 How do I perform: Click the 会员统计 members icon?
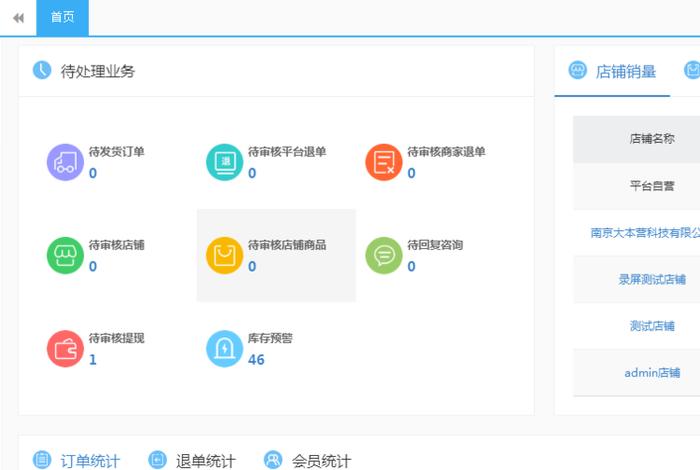point(273,460)
